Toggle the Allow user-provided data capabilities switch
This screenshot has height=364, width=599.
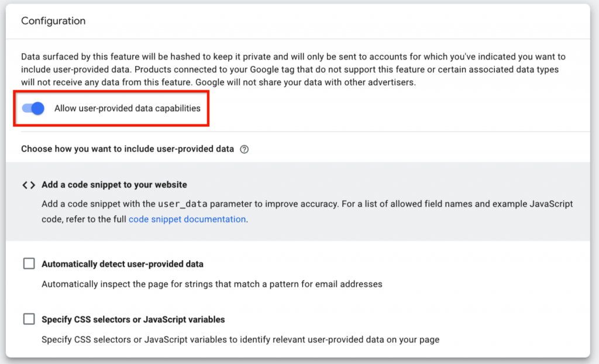click(33, 108)
